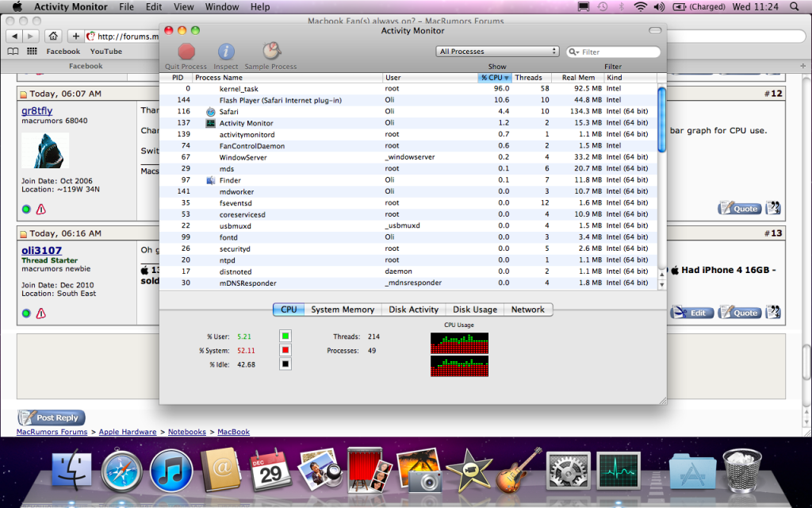Switch to System Memory tab
Viewport: 812px width, 508px height.
point(343,310)
